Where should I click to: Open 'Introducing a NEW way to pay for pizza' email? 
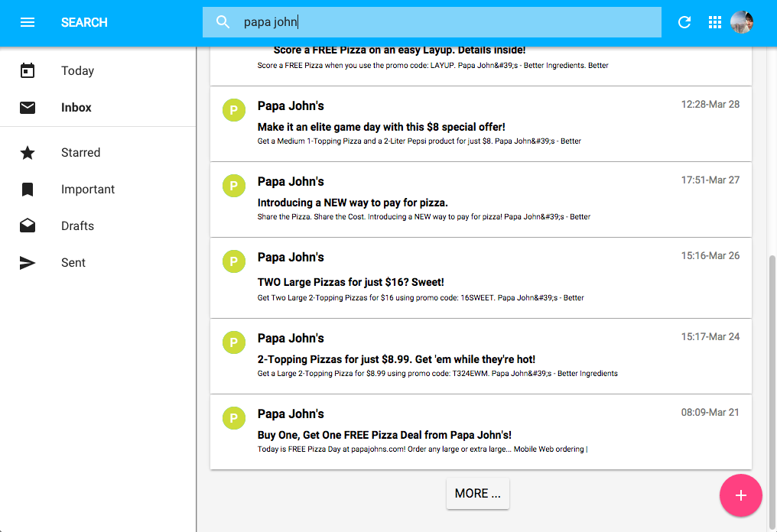[481, 199]
